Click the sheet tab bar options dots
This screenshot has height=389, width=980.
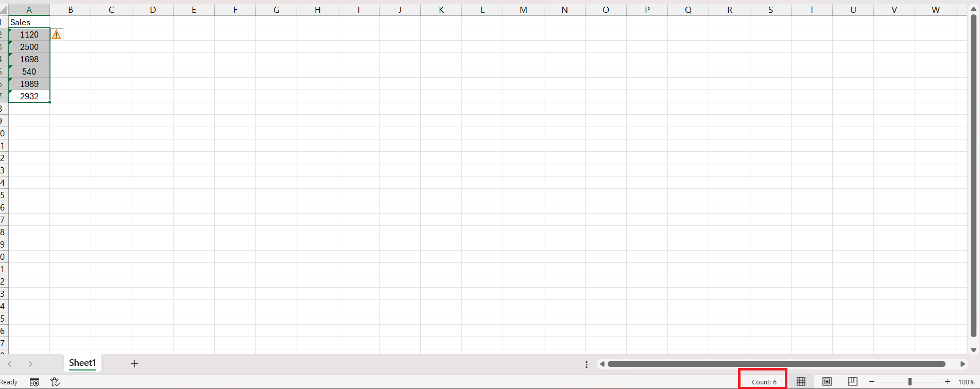(x=587, y=364)
